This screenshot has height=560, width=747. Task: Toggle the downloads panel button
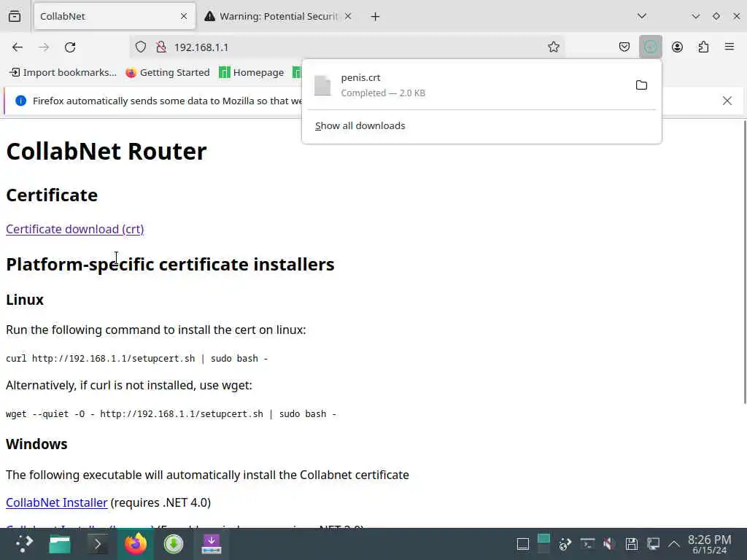(x=650, y=47)
